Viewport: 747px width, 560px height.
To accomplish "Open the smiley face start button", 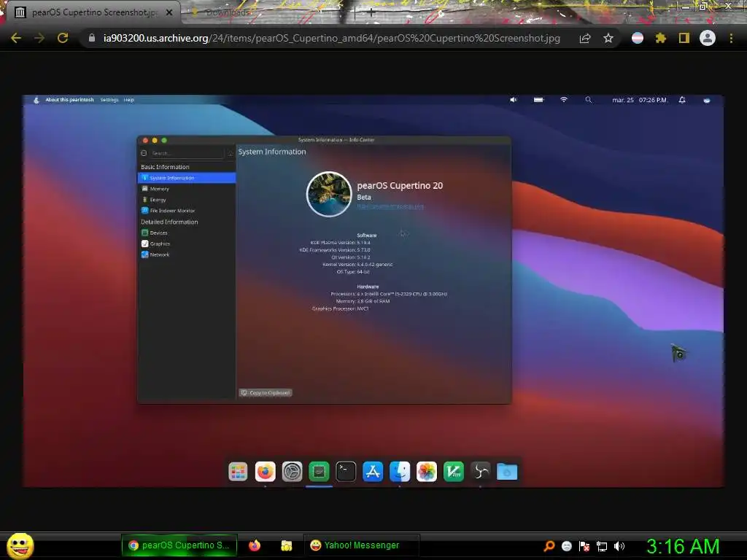I will 20,546.
